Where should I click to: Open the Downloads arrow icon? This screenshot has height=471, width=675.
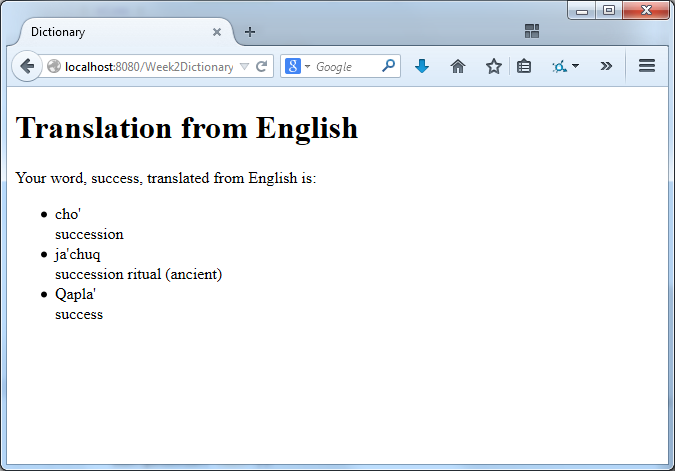click(x=422, y=66)
